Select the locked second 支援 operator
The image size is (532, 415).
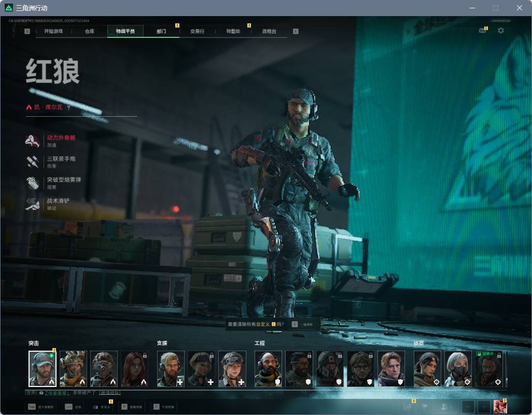point(202,369)
